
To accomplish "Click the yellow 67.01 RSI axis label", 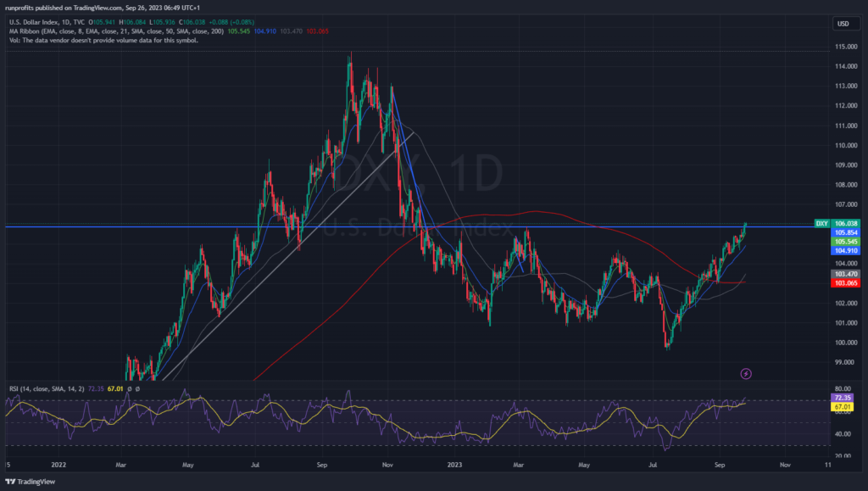I will click(844, 407).
